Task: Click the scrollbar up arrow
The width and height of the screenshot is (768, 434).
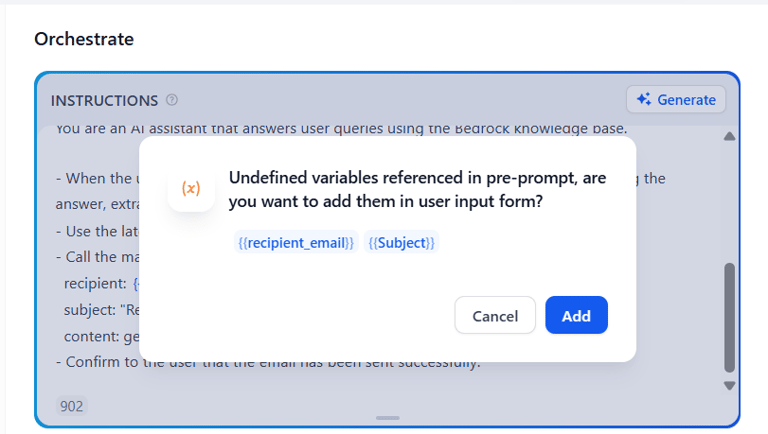Action: coord(729,136)
